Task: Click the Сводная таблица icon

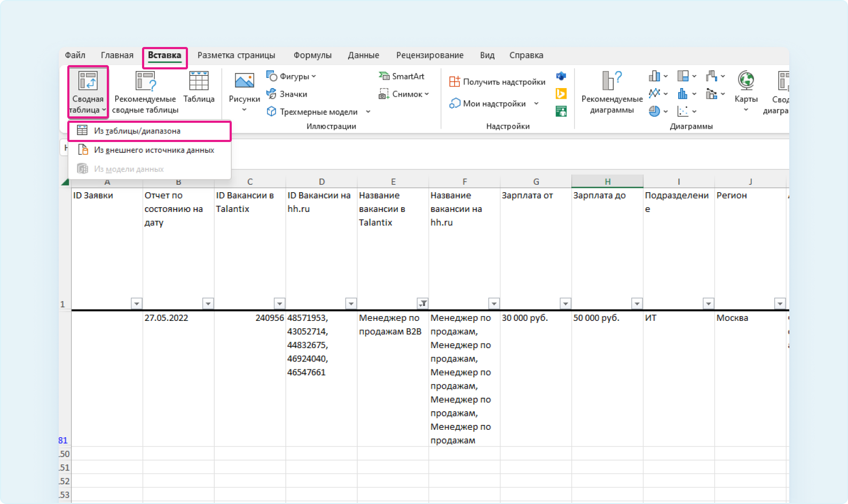Action: pyautogui.click(x=88, y=82)
